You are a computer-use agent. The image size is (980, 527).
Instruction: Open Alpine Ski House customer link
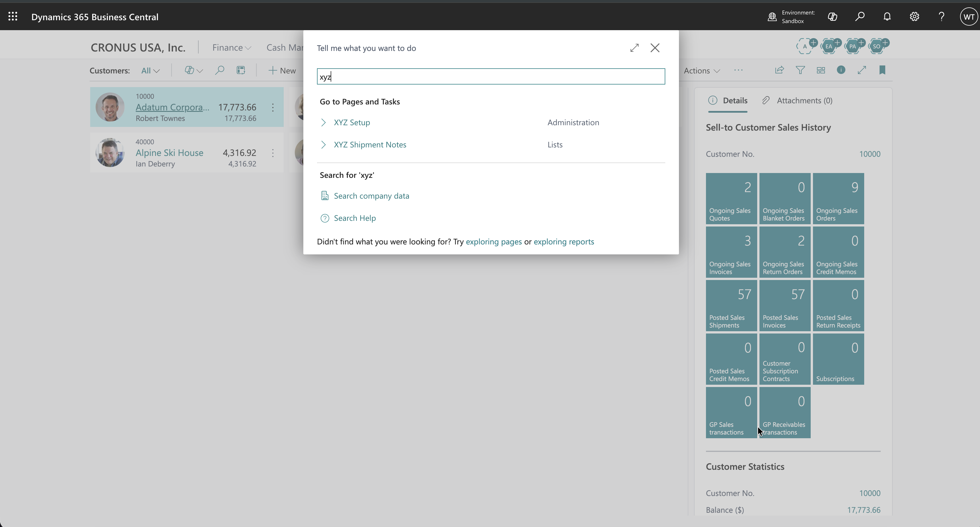click(x=169, y=153)
